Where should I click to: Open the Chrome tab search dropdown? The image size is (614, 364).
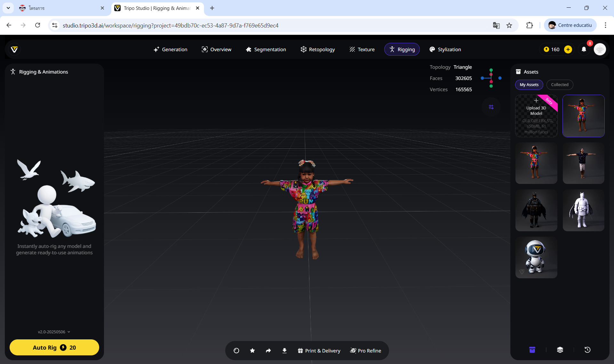(x=8, y=8)
